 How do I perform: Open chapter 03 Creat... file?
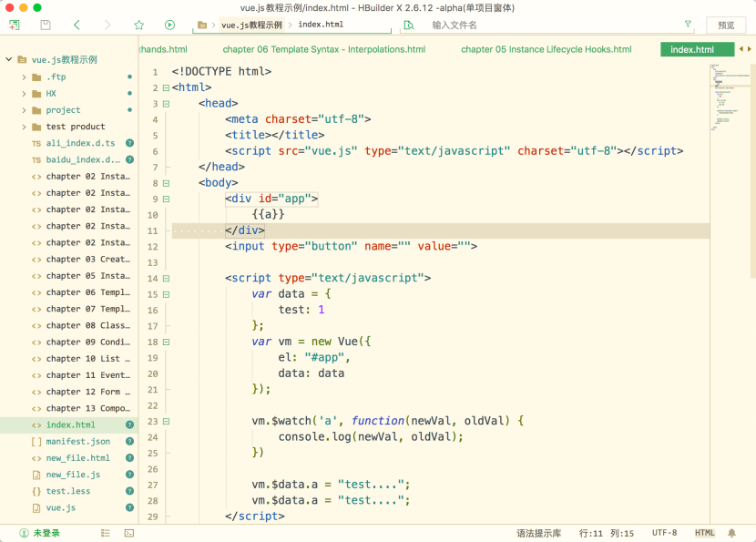click(87, 260)
